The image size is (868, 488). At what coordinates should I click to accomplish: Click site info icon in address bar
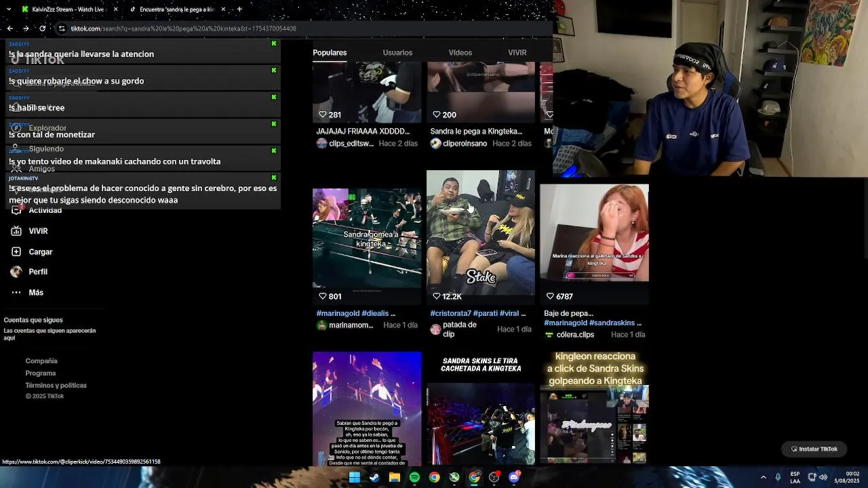[62, 28]
